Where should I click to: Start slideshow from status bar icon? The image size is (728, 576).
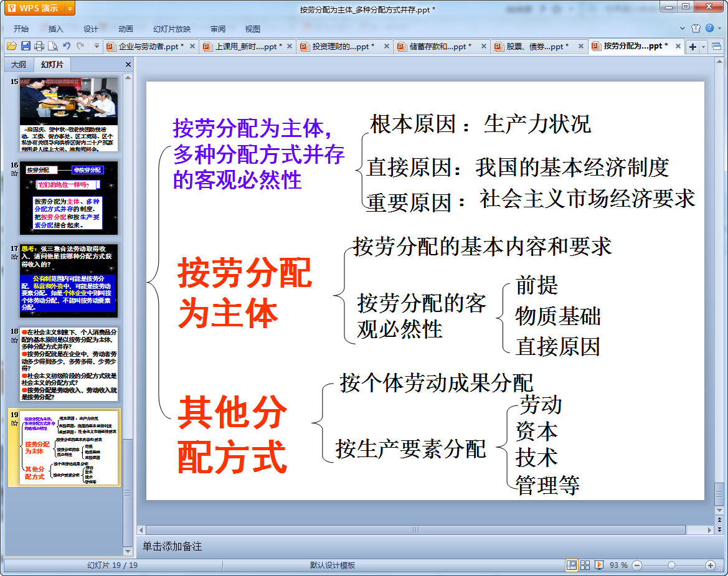[x=599, y=565]
